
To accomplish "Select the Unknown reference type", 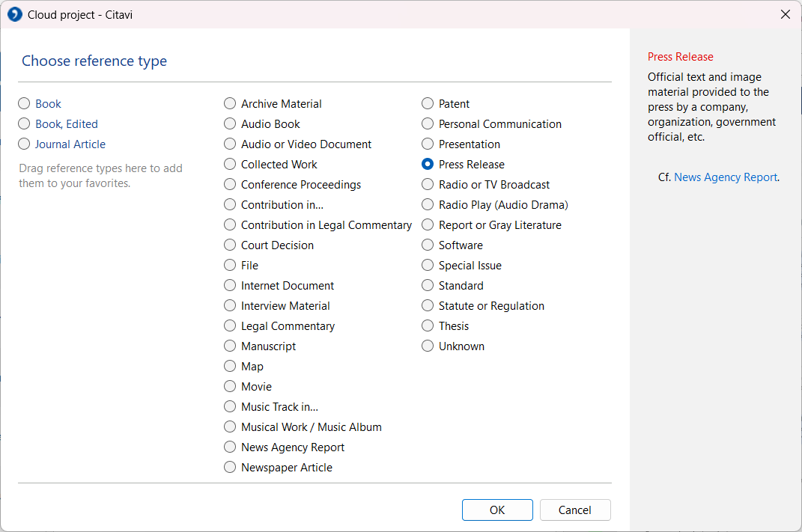I will (428, 346).
